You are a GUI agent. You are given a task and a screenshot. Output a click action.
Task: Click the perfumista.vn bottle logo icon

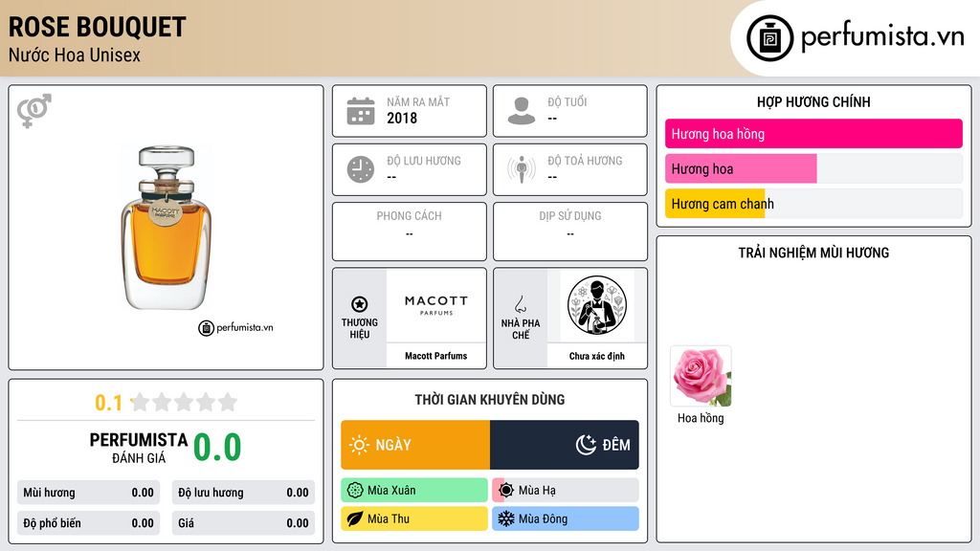coord(769,38)
